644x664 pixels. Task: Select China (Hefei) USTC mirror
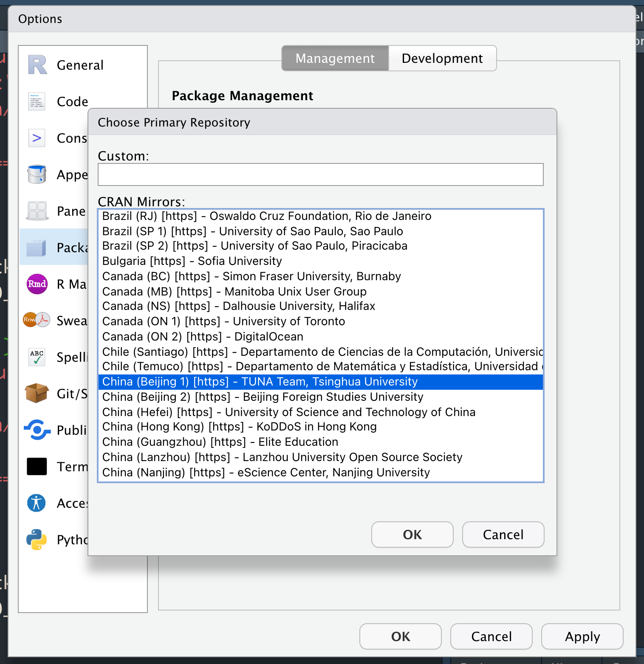pos(321,412)
